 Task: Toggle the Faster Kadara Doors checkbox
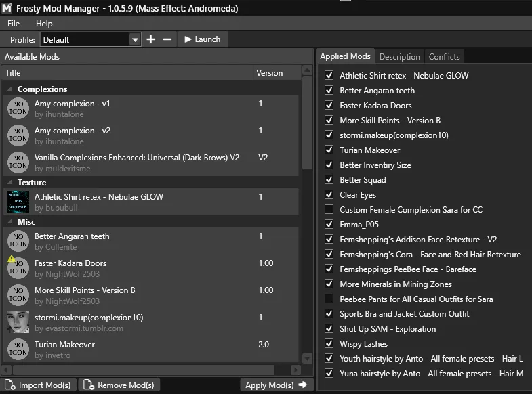[329, 105]
